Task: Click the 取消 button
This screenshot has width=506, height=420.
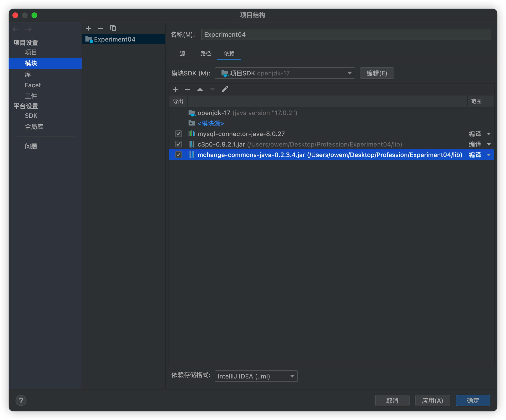Action: [x=392, y=400]
